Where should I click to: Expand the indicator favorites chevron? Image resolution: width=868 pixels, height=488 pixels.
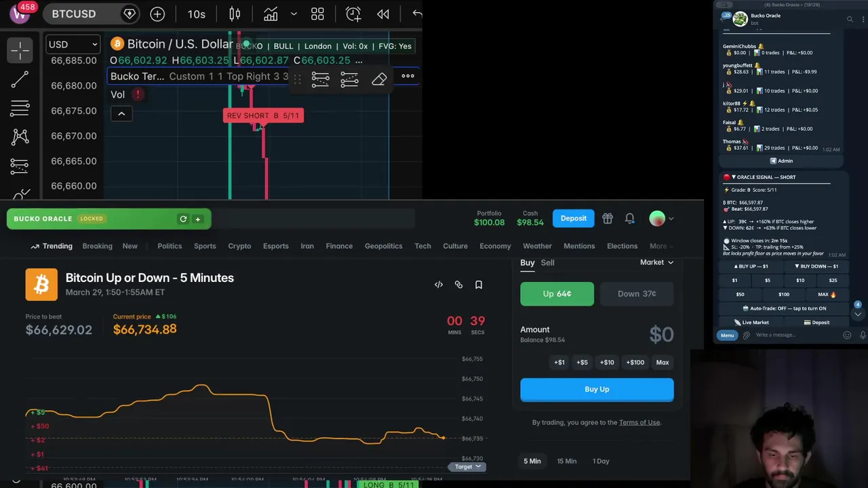(294, 14)
